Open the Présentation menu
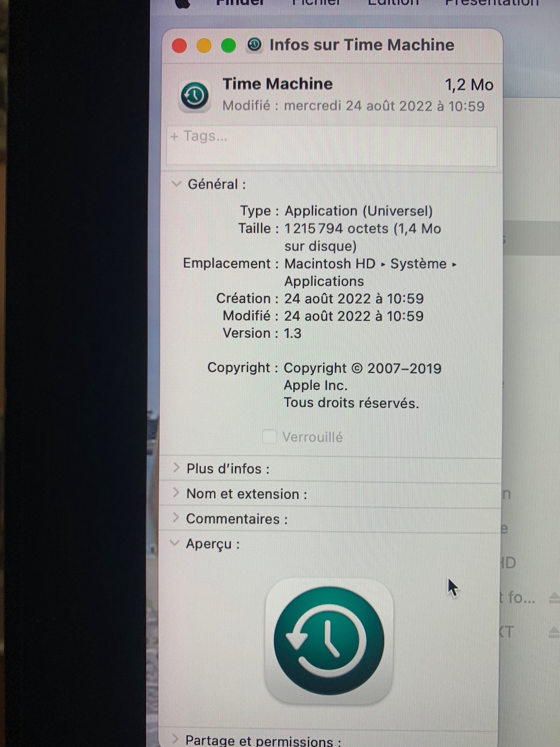Image resolution: width=560 pixels, height=747 pixels. (x=492, y=3)
